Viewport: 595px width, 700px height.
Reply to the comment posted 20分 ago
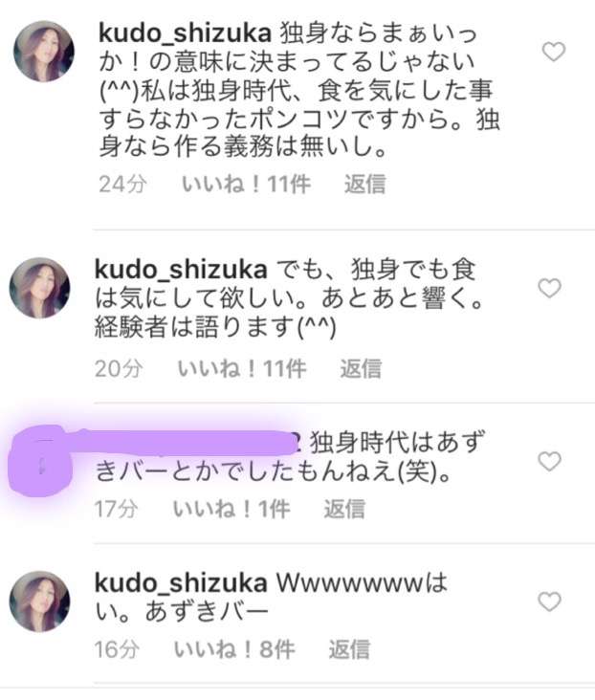(361, 369)
